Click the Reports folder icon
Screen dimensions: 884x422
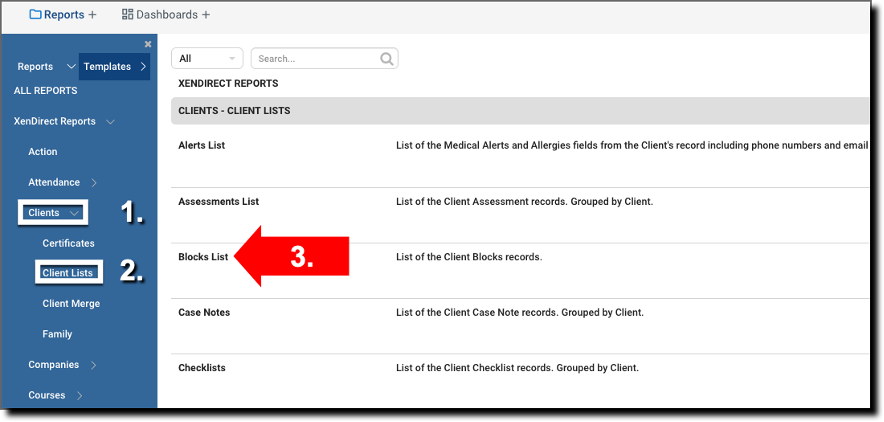[x=36, y=15]
